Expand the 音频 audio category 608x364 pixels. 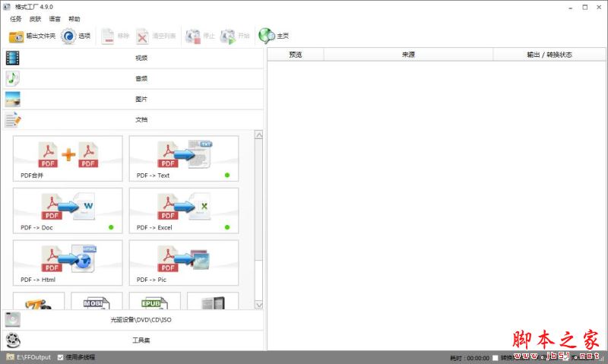click(x=141, y=78)
